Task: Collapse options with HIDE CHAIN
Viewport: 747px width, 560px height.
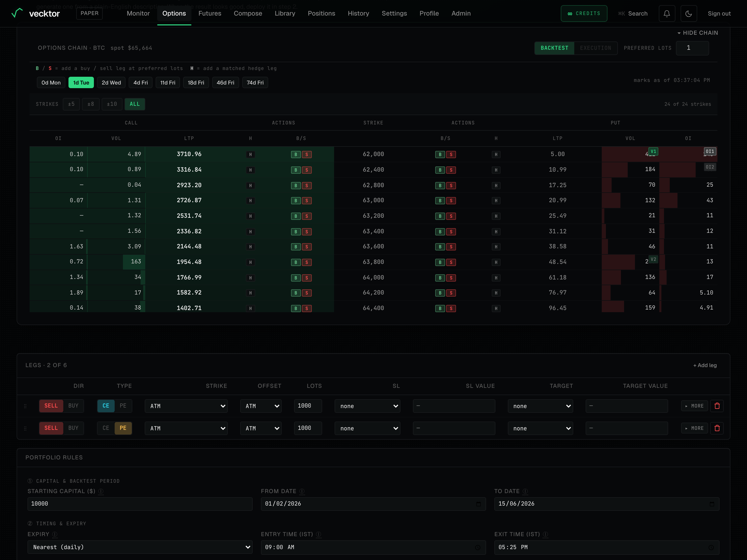Action: click(698, 33)
